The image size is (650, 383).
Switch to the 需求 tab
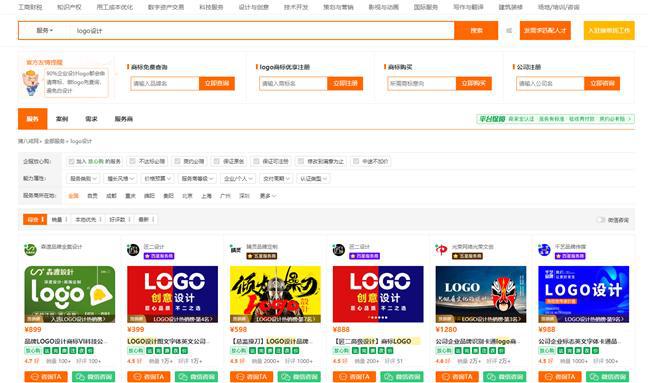pos(91,119)
